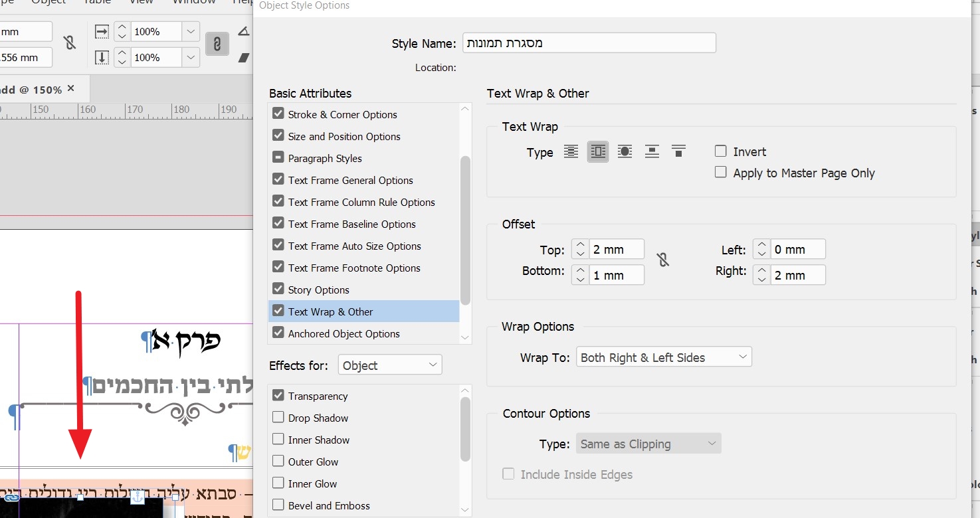This screenshot has height=518, width=980.
Task: Select Text Frame General Options category
Action: (x=350, y=180)
